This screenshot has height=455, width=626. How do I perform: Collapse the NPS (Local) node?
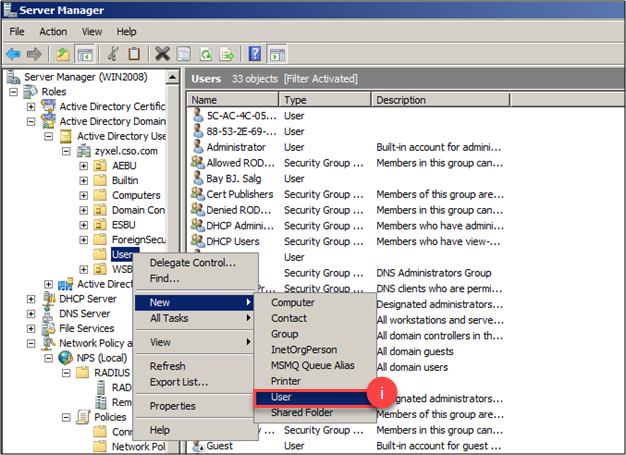click(48, 358)
